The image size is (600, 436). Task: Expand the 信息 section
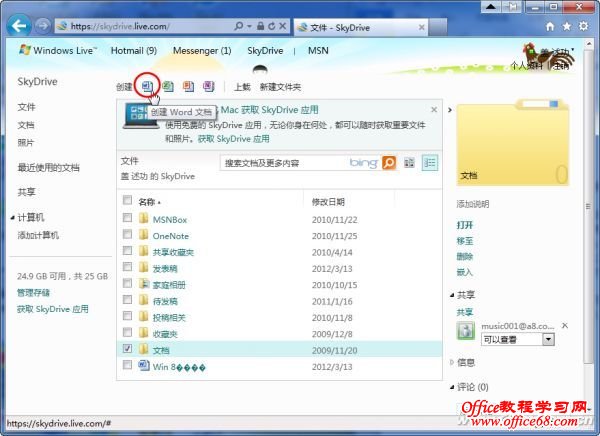[467, 362]
